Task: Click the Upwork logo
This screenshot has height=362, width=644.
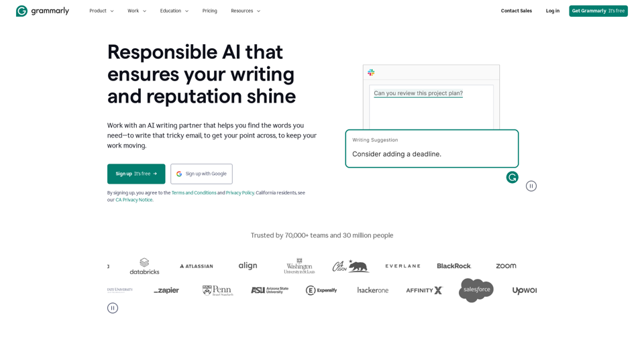Action: pyautogui.click(x=525, y=290)
